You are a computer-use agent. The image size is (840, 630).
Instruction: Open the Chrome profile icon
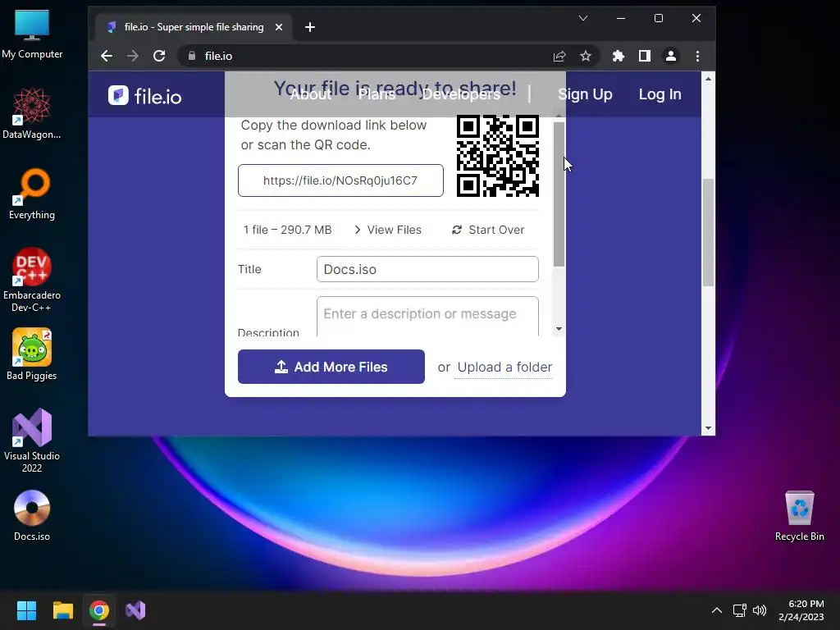pos(671,56)
